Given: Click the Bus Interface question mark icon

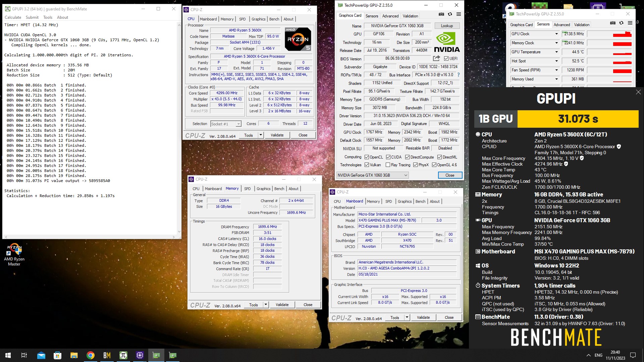Looking at the screenshot, I should pos(459,75).
